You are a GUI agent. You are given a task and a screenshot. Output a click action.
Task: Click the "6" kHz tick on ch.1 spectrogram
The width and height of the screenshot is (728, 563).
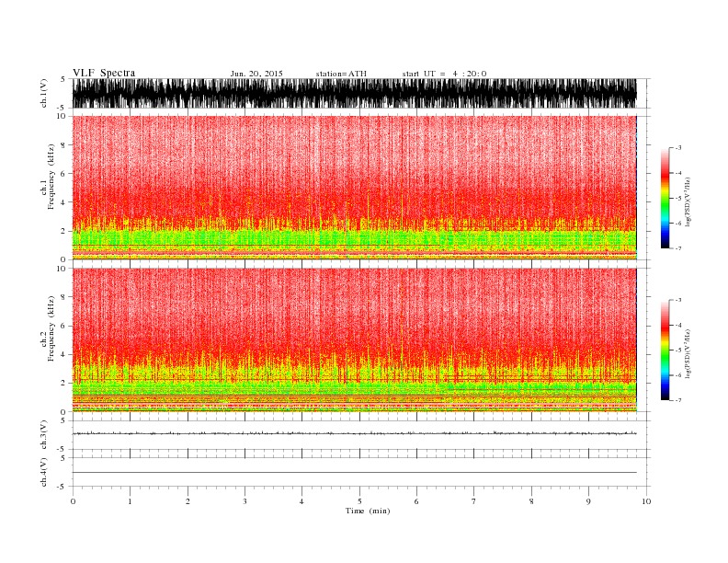(63, 174)
